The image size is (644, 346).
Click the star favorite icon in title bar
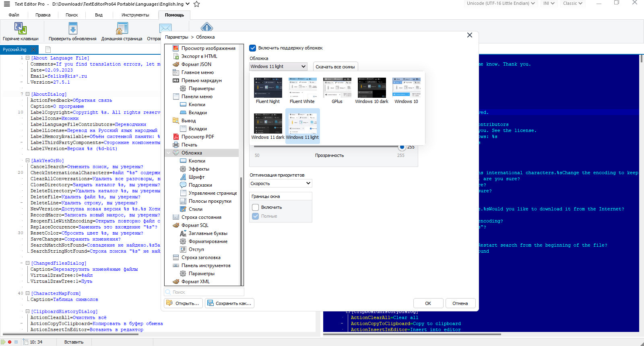point(196,4)
